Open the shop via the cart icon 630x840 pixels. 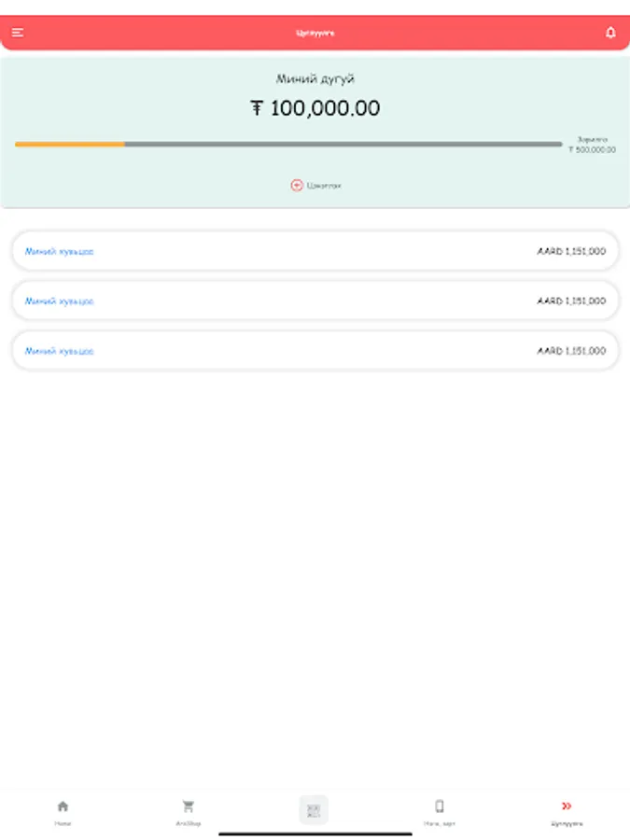point(188,805)
